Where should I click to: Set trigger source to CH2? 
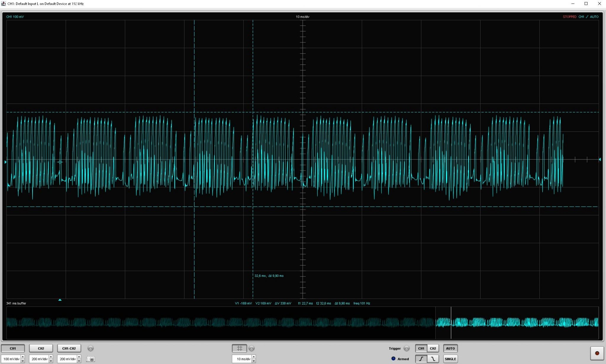[x=433, y=348]
